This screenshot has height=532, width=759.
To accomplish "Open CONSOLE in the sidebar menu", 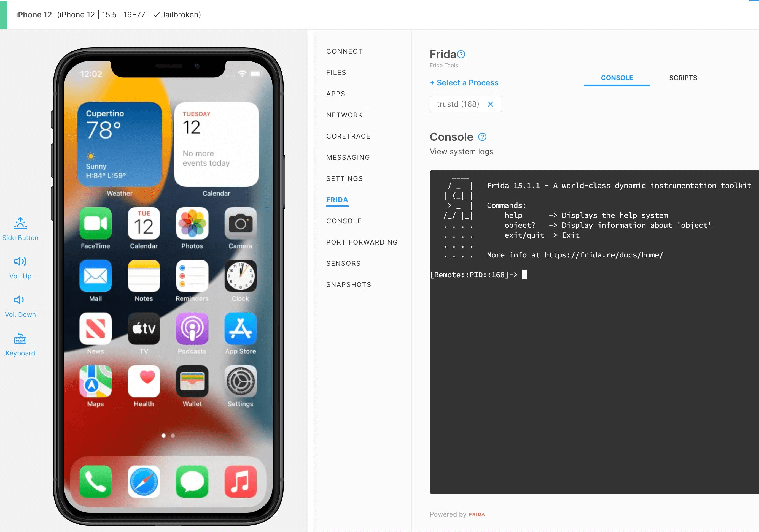I will (x=344, y=221).
